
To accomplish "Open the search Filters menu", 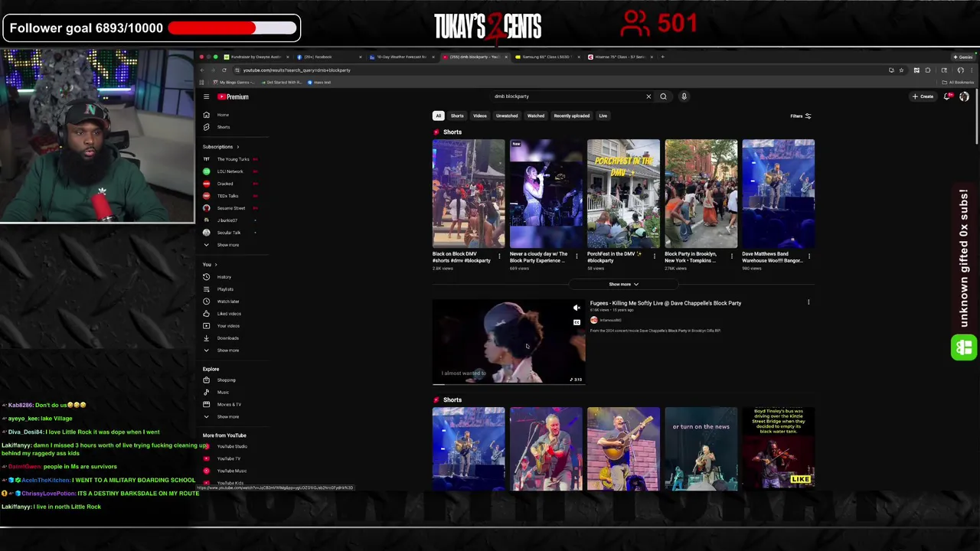I will tap(800, 116).
